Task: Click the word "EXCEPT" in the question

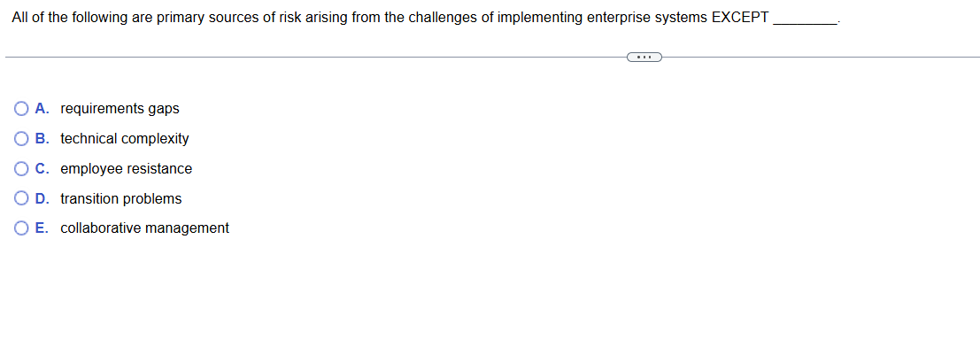Action: point(740,19)
